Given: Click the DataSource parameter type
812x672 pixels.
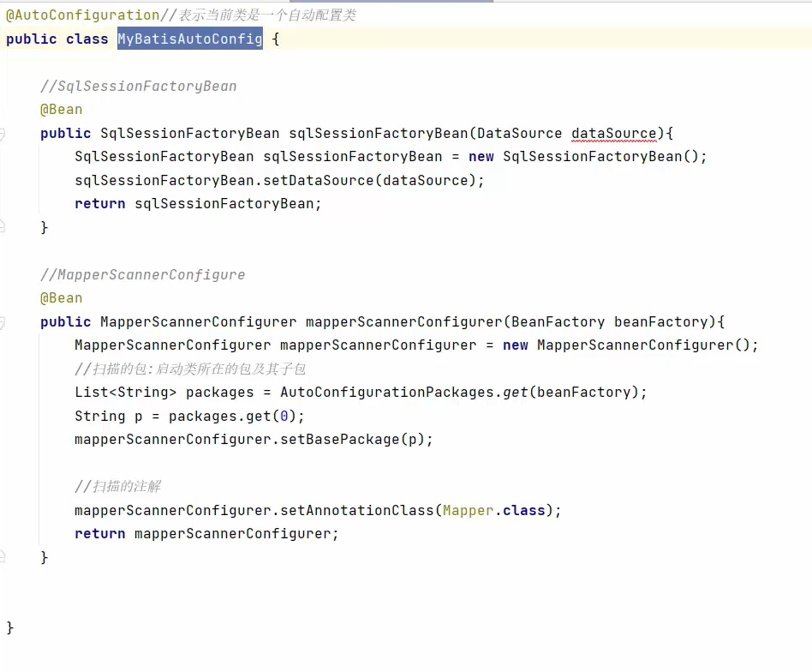Looking at the screenshot, I should pos(519,133).
